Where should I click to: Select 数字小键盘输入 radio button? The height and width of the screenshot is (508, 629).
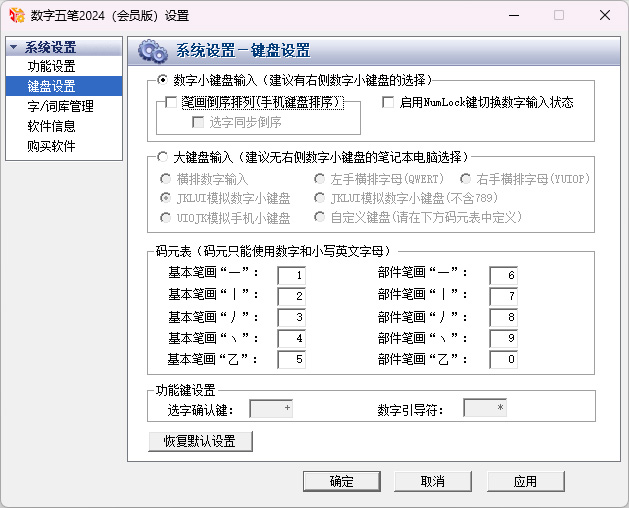162,80
